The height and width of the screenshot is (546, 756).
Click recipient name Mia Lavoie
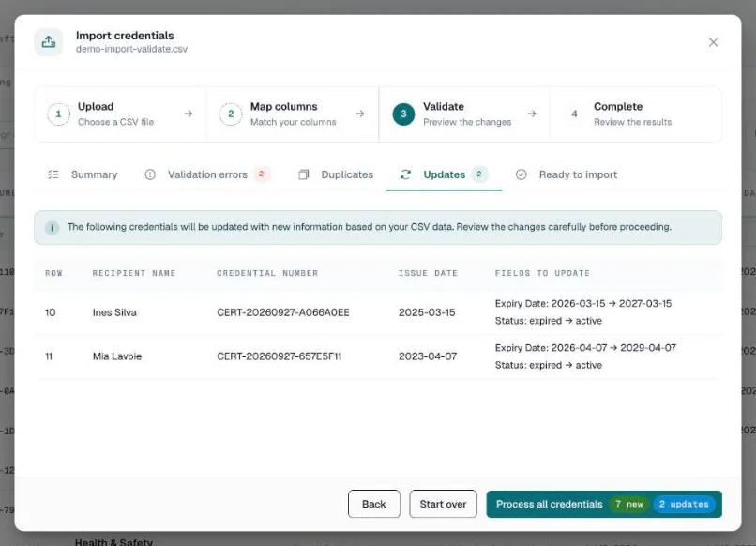117,356
